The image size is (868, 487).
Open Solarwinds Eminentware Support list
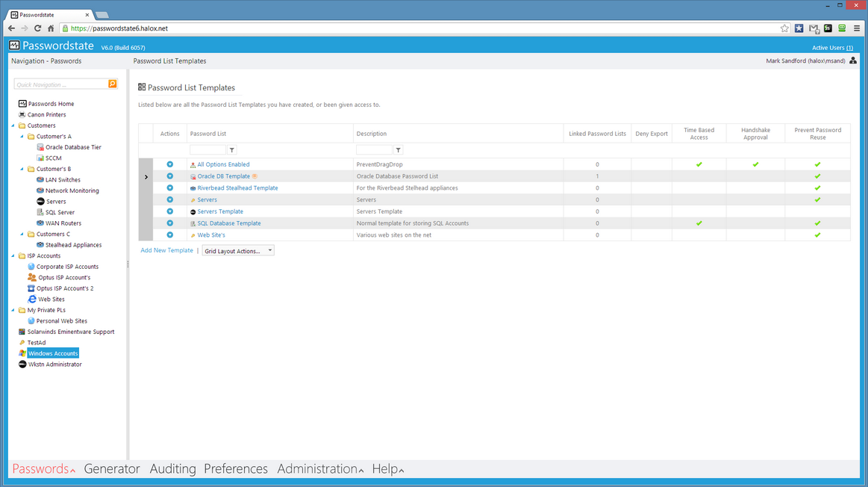point(71,332)
